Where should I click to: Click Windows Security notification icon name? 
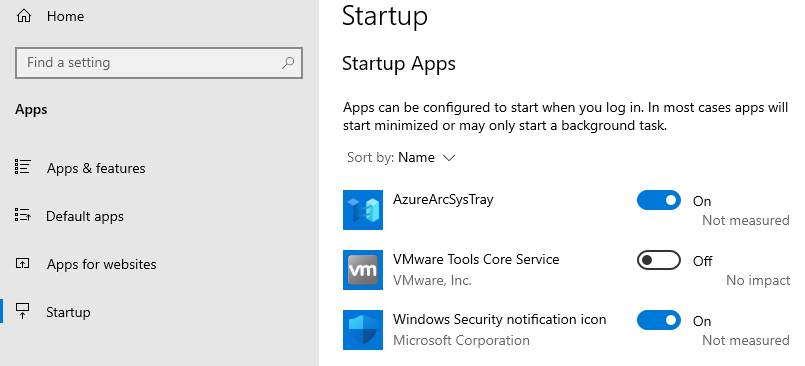coord(500,319)
